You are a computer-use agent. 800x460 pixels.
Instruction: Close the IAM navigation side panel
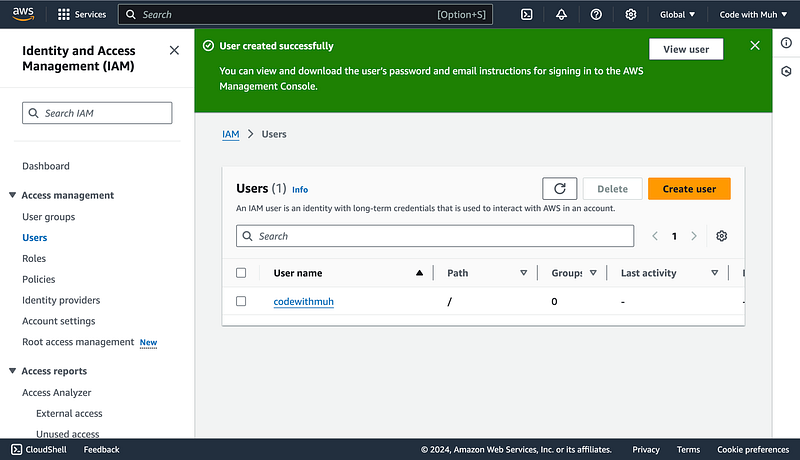[174, 50]
